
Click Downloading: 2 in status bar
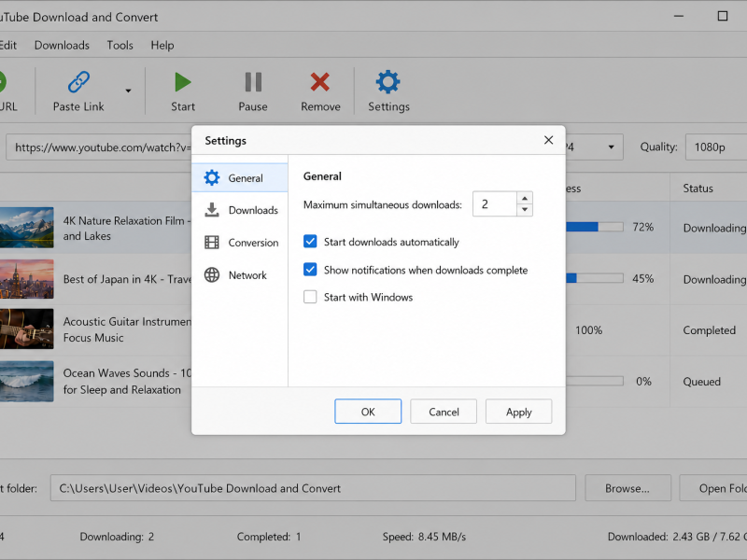point(117,537)
